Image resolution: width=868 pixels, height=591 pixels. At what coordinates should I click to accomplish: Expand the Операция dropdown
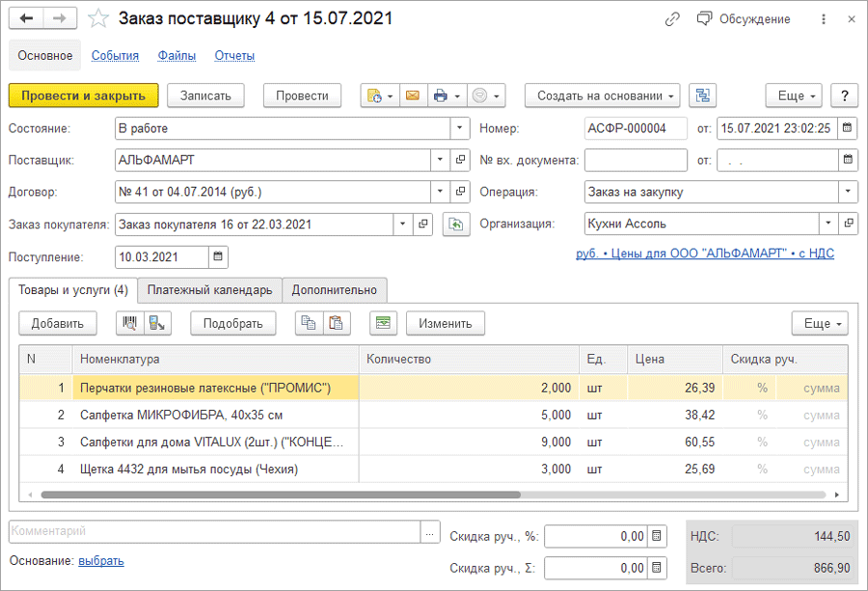pyautogui.click(x=848, y=192)
